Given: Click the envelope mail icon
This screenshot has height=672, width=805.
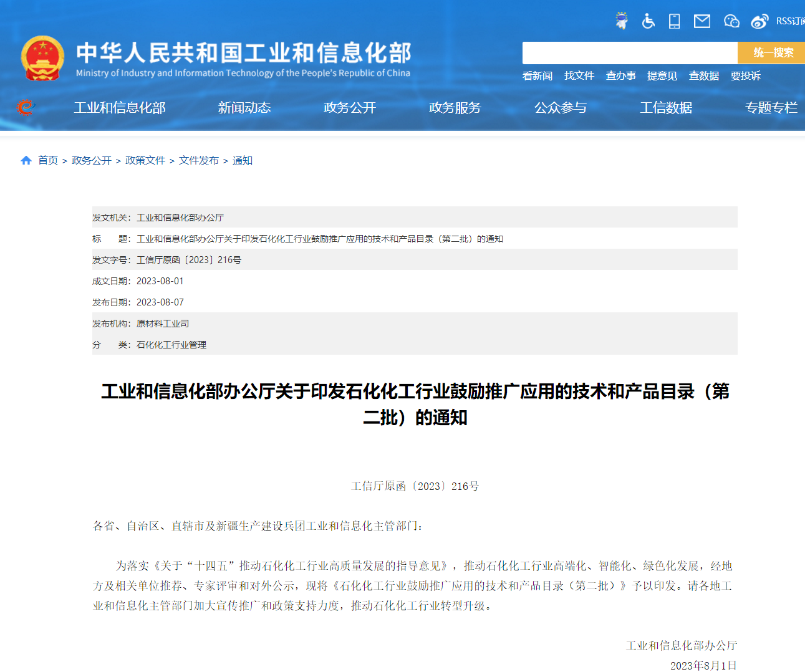Looking at the screenshot, I should coord(702,21).
